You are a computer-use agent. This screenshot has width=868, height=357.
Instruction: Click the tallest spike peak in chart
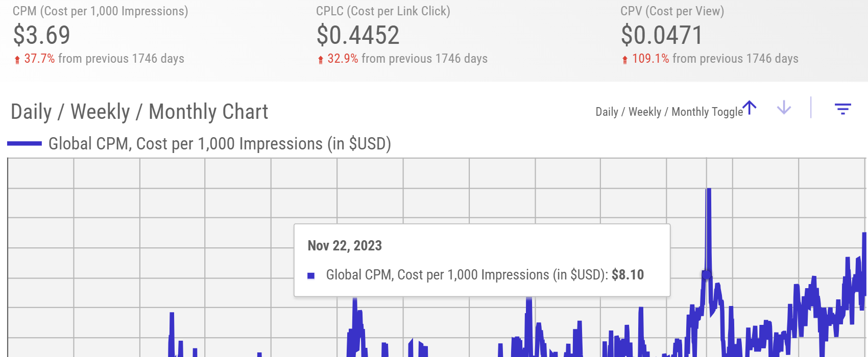click(x=709, y=191)
